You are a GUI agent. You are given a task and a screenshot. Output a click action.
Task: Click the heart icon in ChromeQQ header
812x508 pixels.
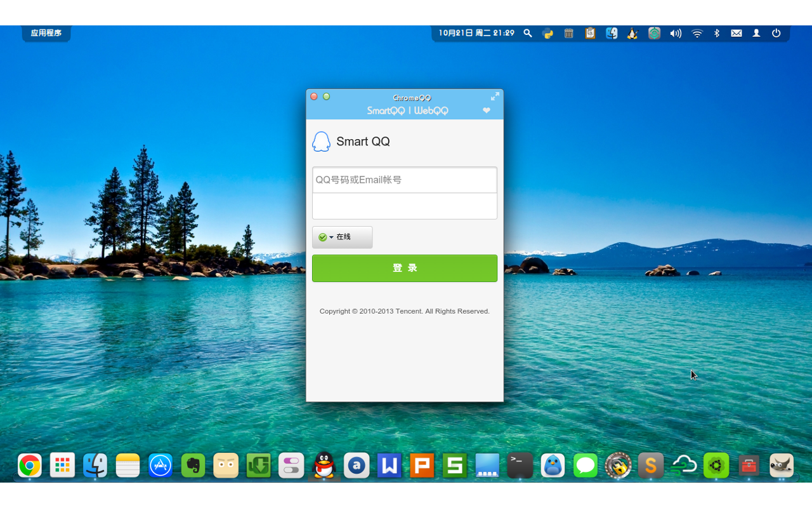[487, 110]
